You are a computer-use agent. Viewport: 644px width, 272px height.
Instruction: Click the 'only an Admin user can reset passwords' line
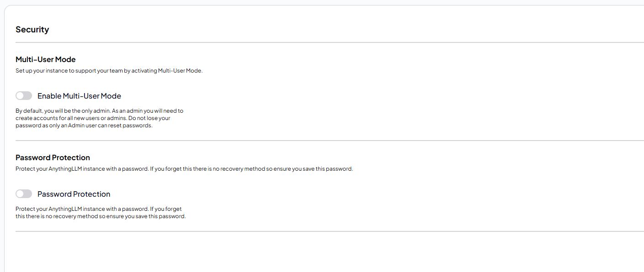point(84,126)
